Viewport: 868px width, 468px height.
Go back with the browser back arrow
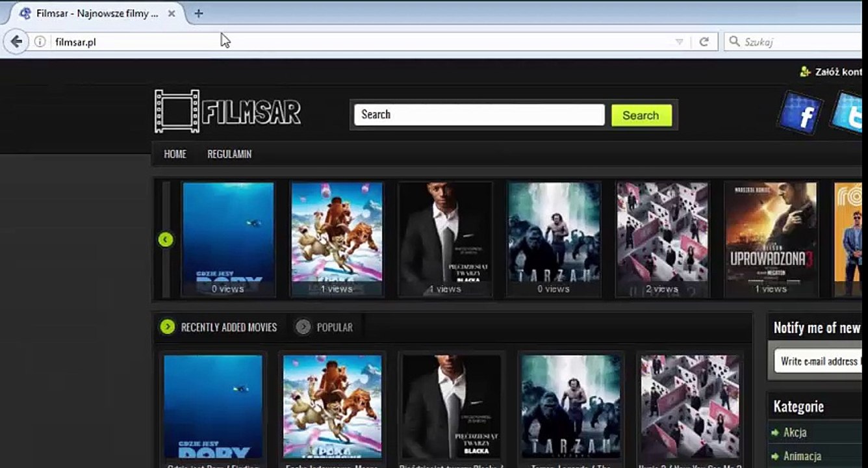[16, 42]
